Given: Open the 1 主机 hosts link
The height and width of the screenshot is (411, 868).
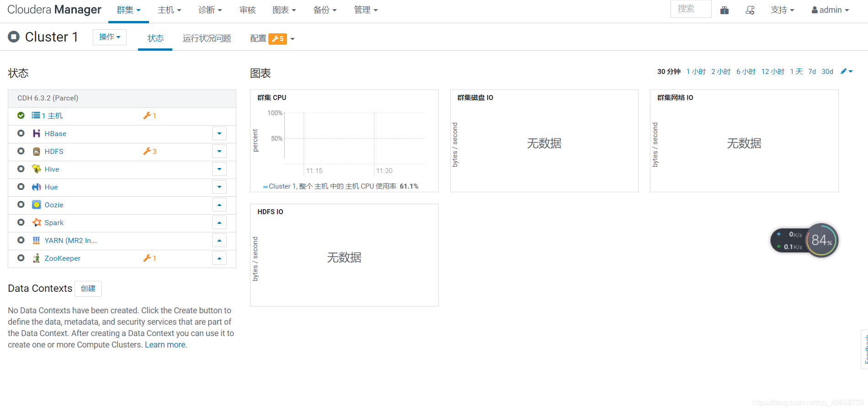Looking at the screenshot, I should click(52, 116).
